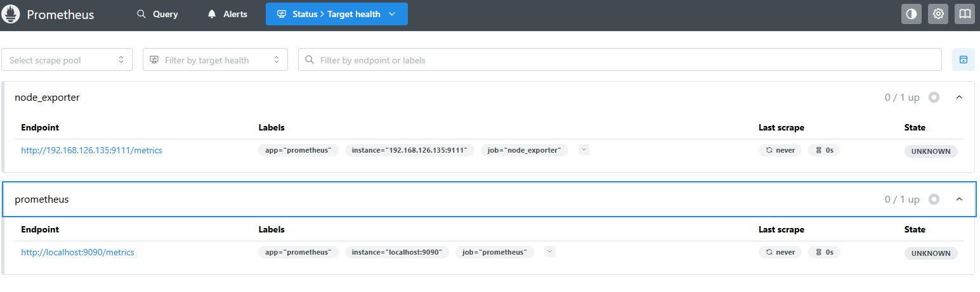This screenshot has height=292, width=980.
Task: Open the Alerts page
Action: [x=227, y=14]
